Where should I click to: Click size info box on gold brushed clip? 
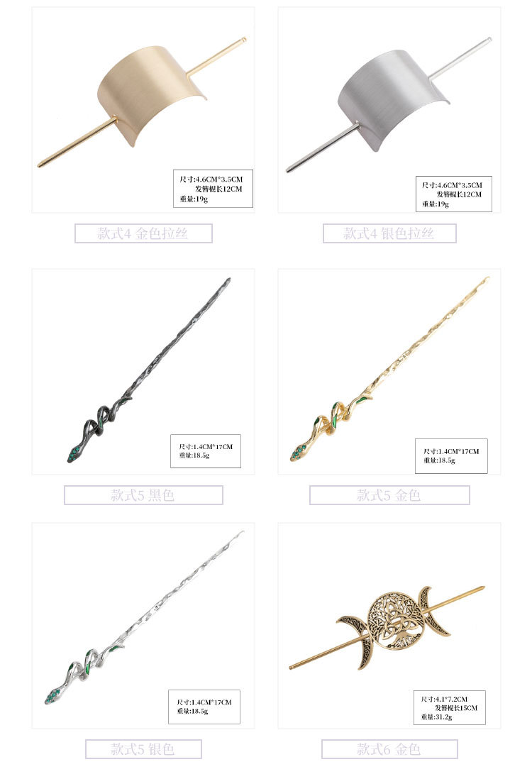(x=213, y=189)
